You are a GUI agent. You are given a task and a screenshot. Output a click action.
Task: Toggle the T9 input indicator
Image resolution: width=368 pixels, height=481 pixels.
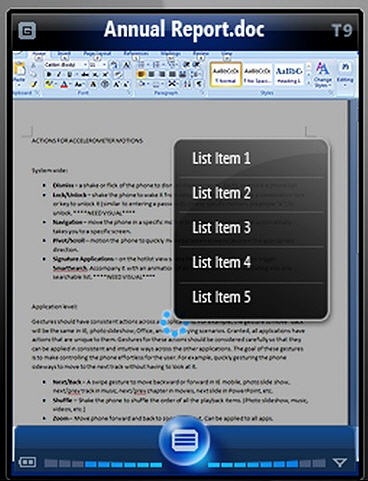[x=342, y=31]
